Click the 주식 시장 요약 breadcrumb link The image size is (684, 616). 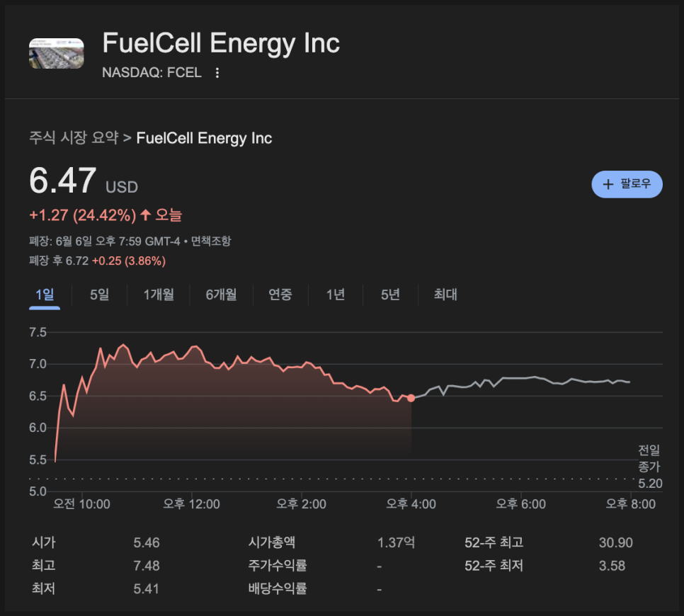coord(74,138)
